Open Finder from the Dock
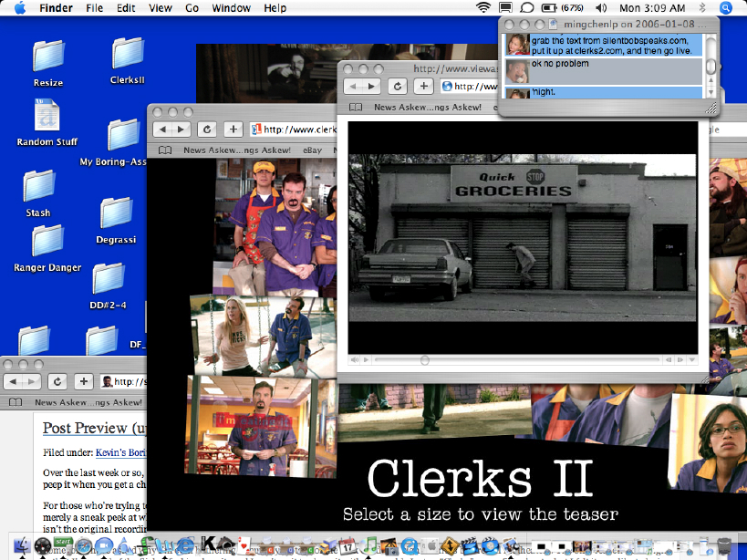 click(22, 545)
